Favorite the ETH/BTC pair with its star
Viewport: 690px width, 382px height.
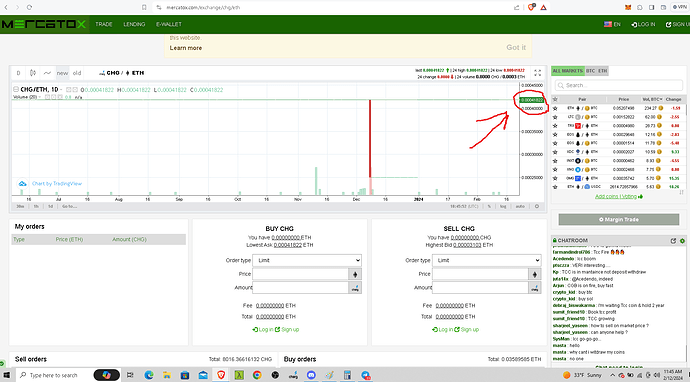[x=555, y=108]
